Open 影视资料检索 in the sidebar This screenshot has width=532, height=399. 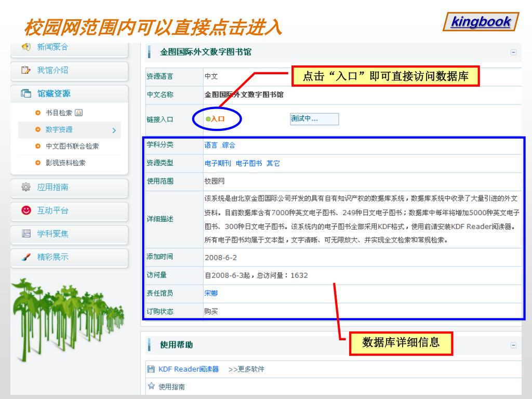[x=65, y=163]
